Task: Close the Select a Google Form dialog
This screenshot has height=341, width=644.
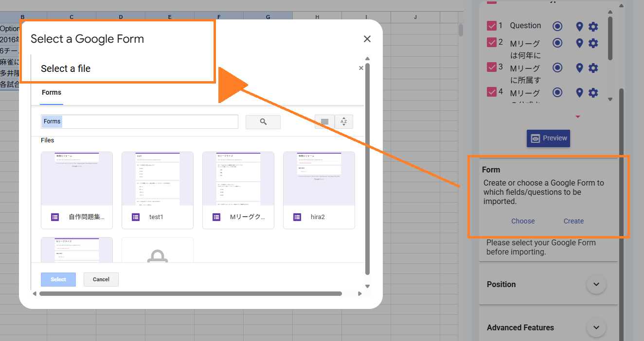Action: (x=367, y=39)
